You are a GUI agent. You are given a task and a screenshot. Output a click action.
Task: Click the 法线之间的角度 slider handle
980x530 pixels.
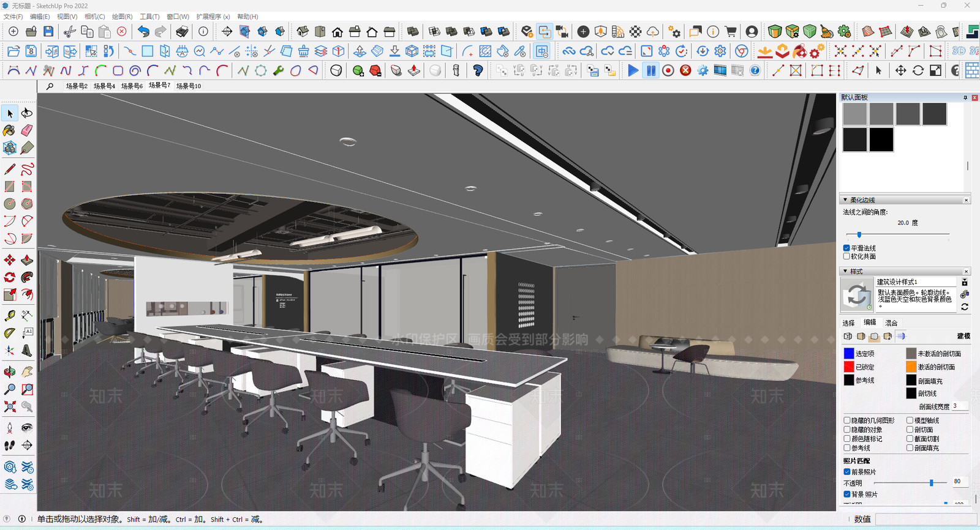pyautogui.click(x=859, y=234)
